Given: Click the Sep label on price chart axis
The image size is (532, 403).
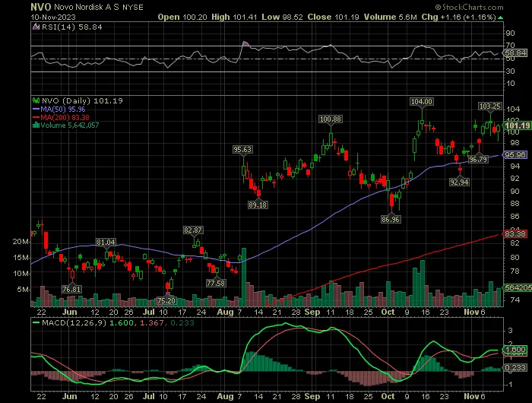Looking at the screenshot, I should point(312,312).
